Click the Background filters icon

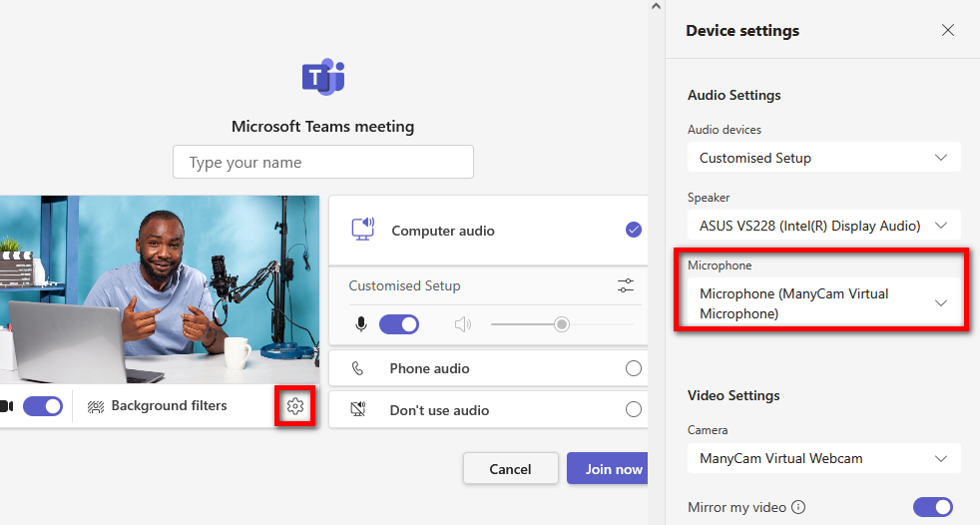96,406
